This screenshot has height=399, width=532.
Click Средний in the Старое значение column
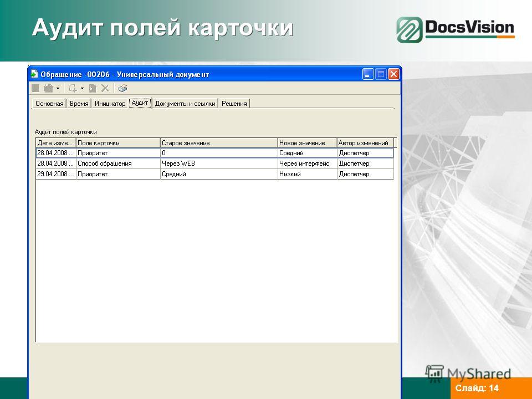pyautogui.click(x=219, y=174)
